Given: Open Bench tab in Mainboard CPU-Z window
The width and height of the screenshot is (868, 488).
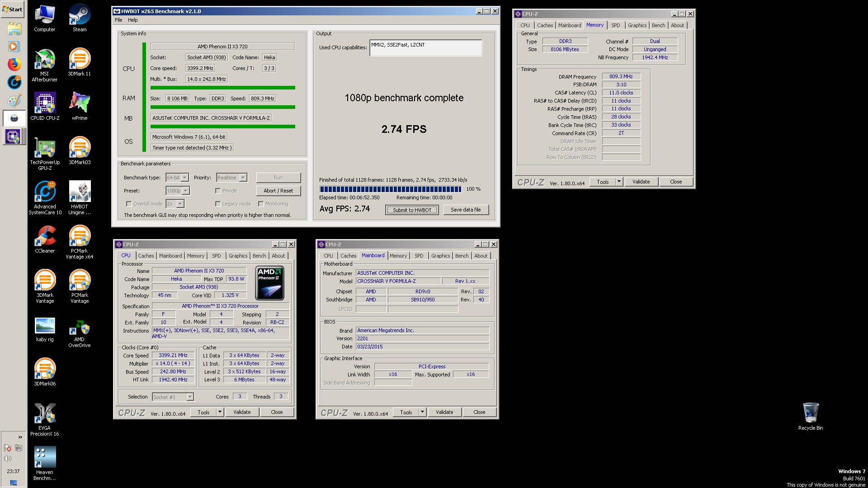Looking at the screenshot, I should tap(462, 256).
